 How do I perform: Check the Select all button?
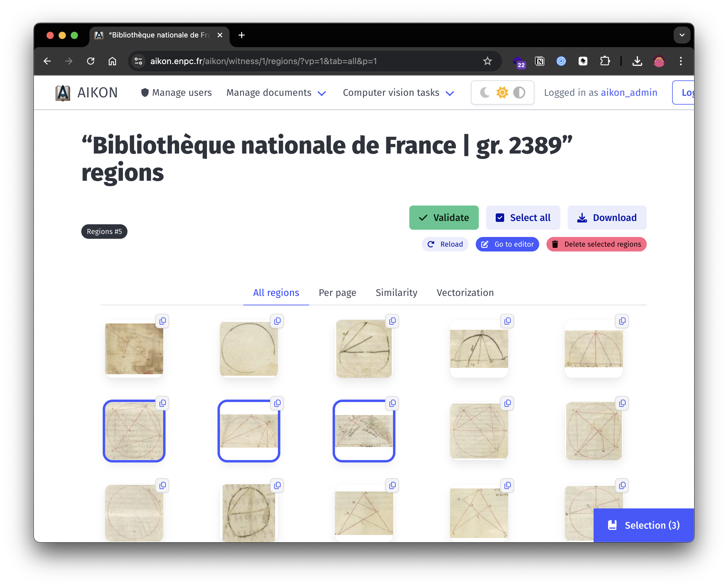click(x=523, y=218)
